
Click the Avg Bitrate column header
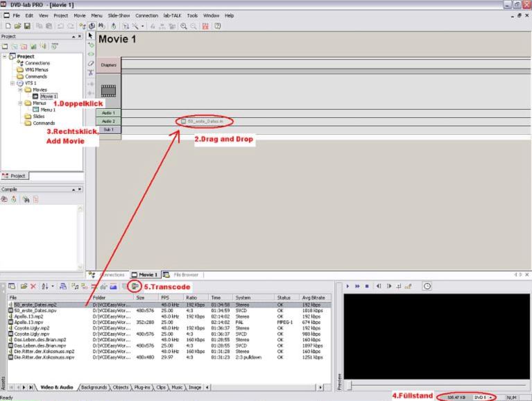(315, 297)
